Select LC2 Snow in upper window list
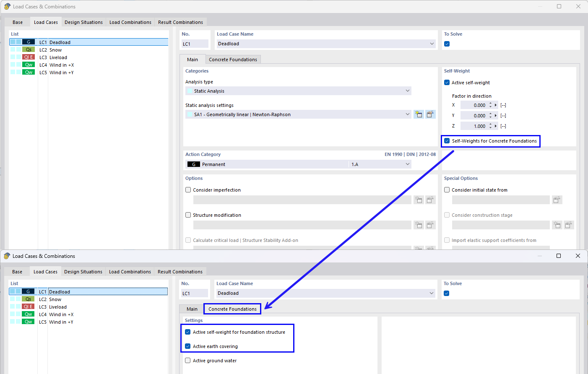 (x=89, y=50)
